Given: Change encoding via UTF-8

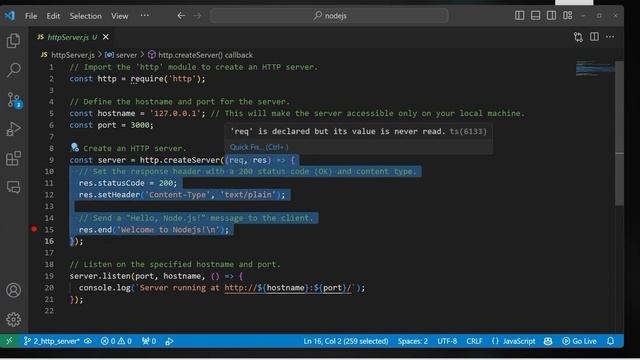Looking at the screenshot, I should pos(447,341).
